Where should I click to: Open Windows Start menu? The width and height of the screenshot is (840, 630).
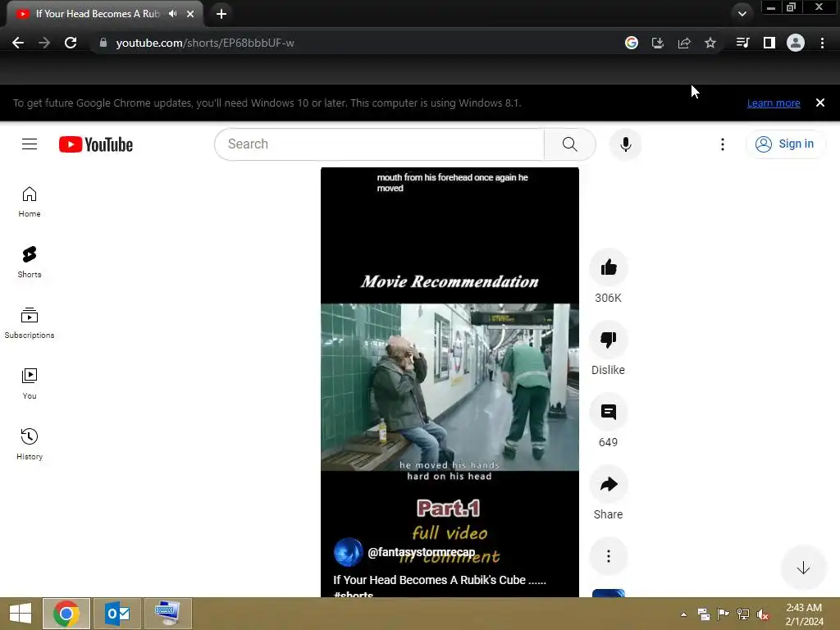point(21,614)
